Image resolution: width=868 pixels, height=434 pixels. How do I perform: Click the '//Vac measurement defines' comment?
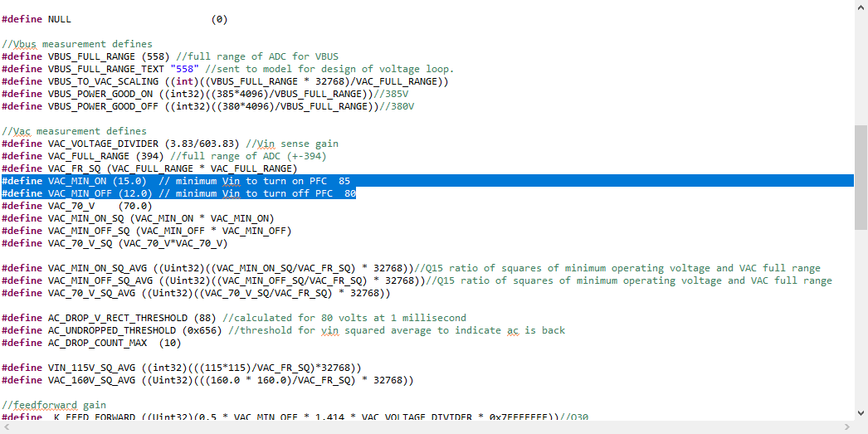(74, 131)
